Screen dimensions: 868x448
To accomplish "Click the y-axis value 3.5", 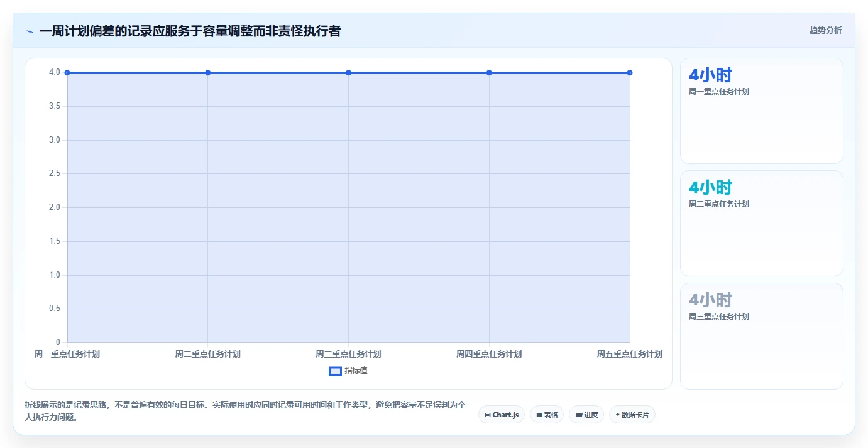I will coord(55,106).
